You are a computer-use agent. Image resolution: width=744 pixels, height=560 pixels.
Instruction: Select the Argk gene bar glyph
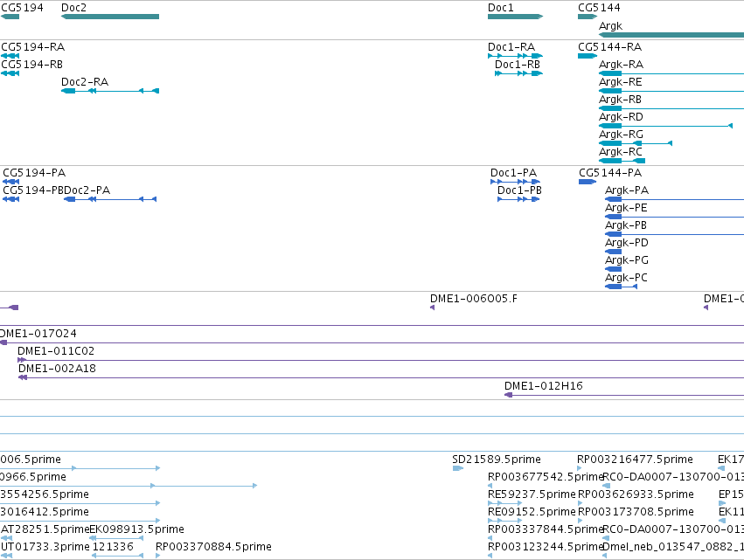tap(671, 35)
